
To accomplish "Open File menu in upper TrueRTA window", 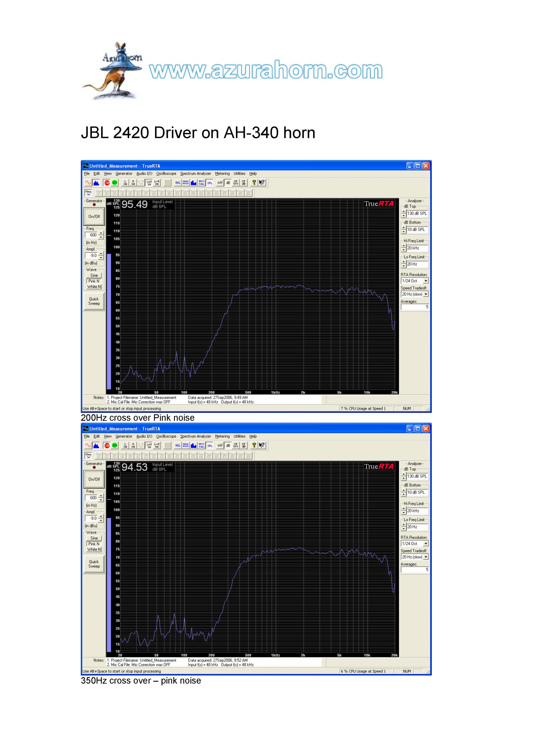I will tap(87, 174).
